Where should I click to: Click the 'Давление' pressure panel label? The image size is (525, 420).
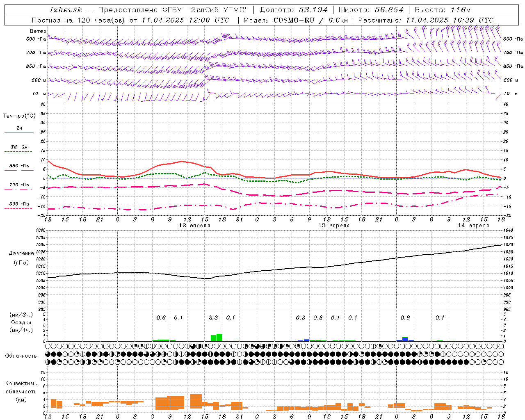tap(21, 253)
